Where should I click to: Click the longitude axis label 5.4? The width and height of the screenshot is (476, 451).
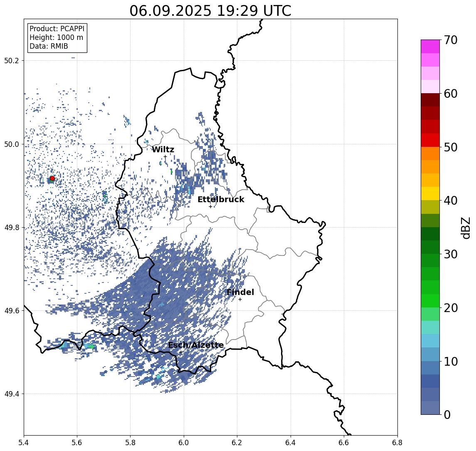click(x=24, y=443)
